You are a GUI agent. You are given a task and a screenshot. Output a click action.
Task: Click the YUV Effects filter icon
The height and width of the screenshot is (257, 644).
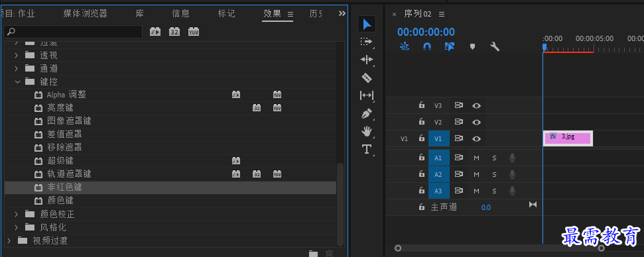[x=194, y=32]
